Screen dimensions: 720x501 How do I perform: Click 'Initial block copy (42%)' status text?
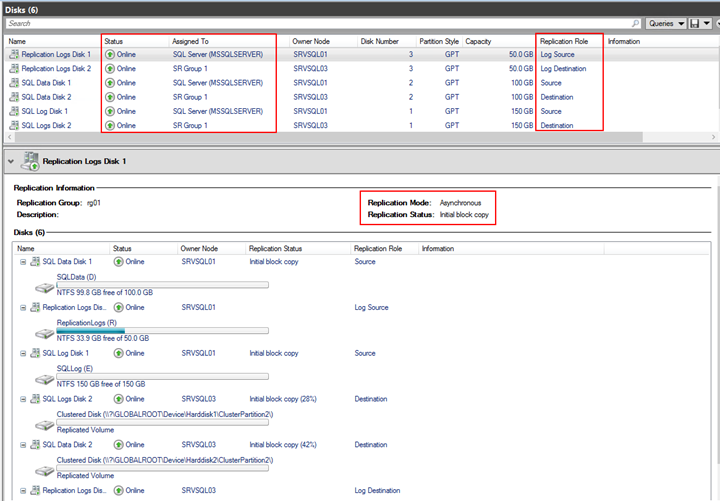coord(283,445)
